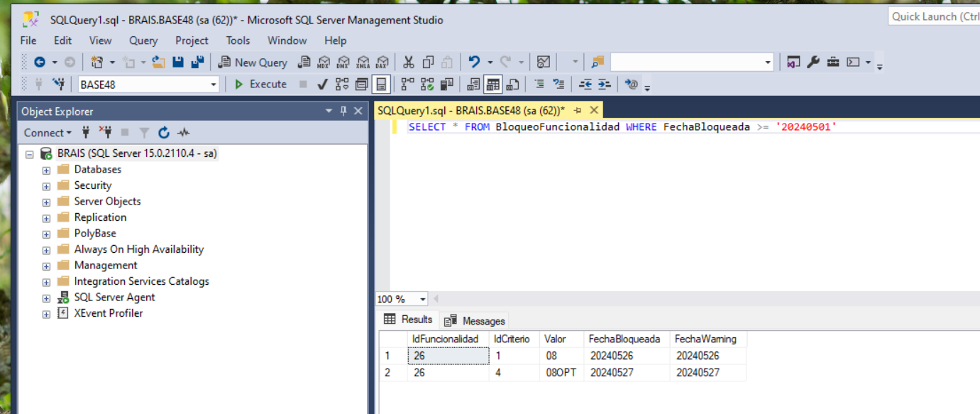Include Actual Execution Plan icon
Viewport: 980px width, 414px height.
click(407, 84)
